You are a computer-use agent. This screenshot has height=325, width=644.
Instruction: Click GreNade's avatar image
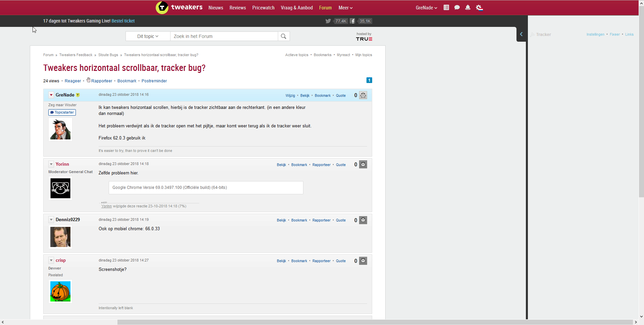(60, 129)
